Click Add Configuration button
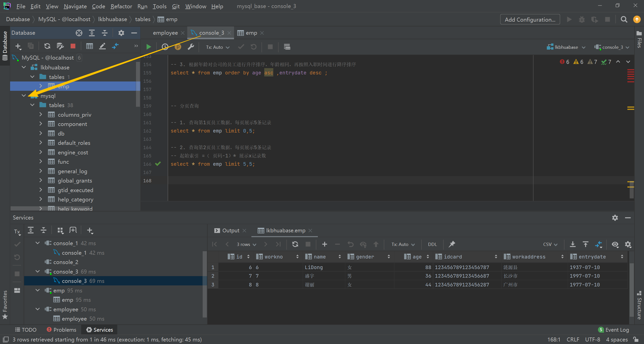Screen dimensions: 644x344 pos(530,20)
